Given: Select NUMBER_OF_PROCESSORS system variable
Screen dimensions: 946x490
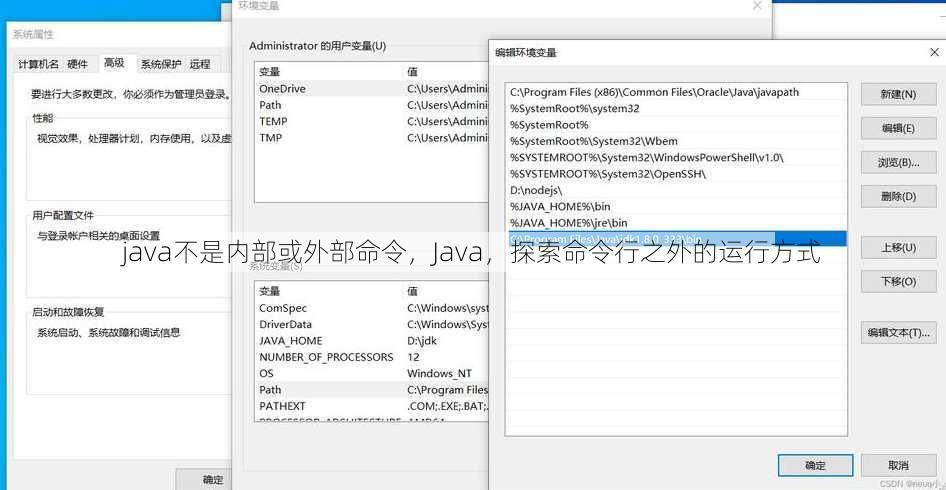Looking at the screenshot, I should pos(371,357).
